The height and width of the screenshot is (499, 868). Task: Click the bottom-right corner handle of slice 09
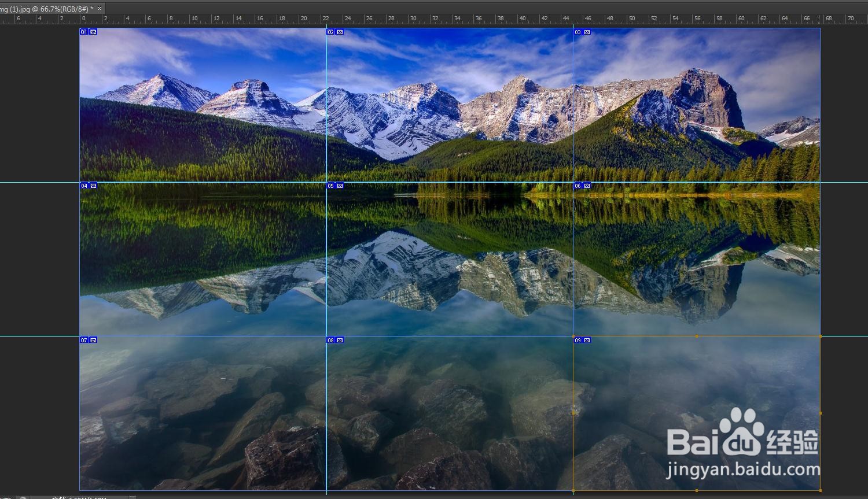(821, 490)
